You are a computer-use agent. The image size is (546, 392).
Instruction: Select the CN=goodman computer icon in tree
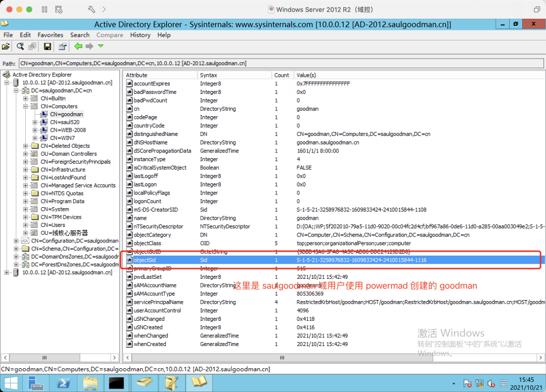44,114
